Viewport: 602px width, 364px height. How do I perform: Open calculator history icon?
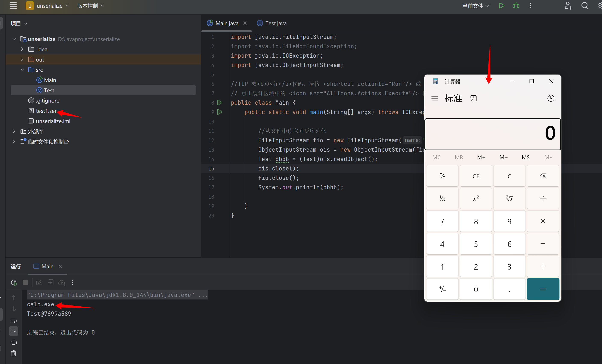click(550, 98)
